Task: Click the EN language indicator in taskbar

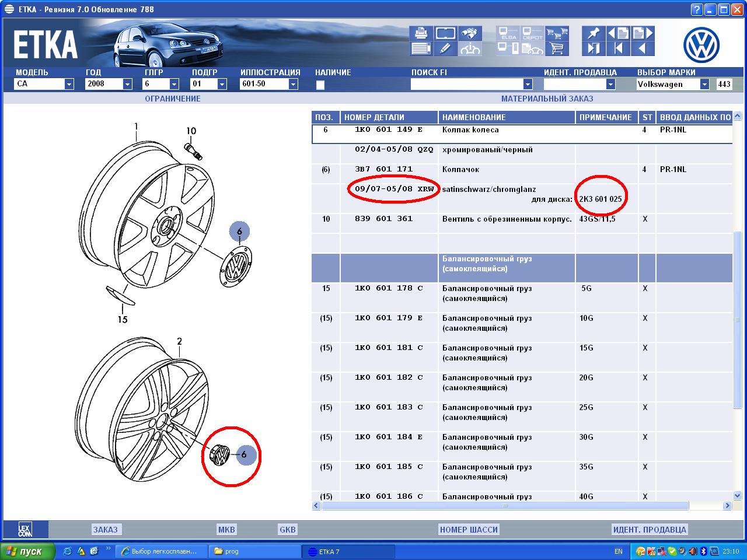Action: (x=619, y=551)
